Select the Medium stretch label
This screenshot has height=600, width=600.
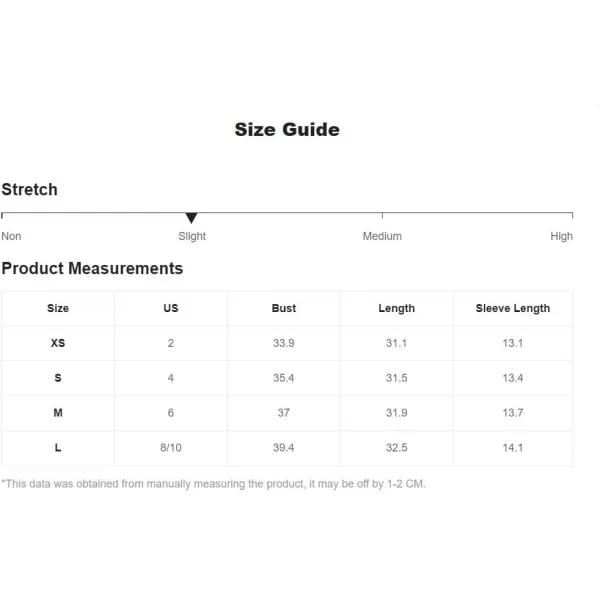(382, 236)
